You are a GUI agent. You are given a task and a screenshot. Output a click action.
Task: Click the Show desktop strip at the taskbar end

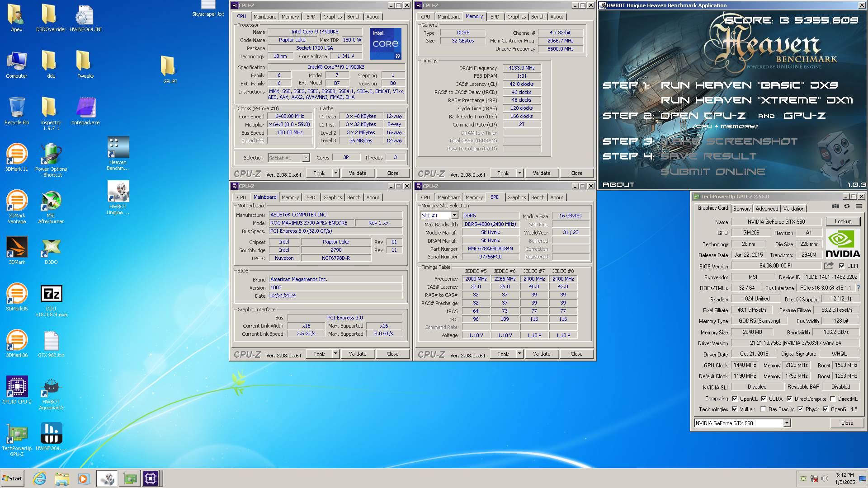(x=863, y=479)
